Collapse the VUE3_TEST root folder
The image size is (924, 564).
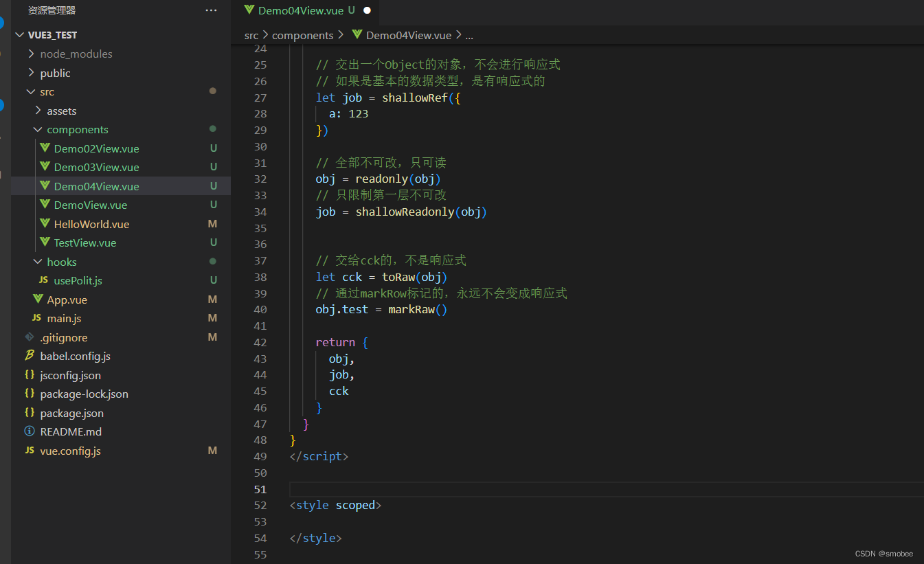19,35
